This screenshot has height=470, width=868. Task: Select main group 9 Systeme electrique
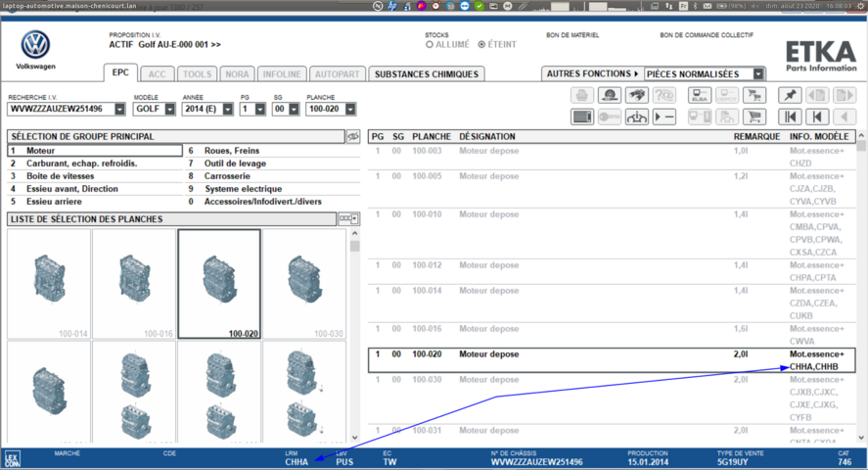tap(272, 189)
